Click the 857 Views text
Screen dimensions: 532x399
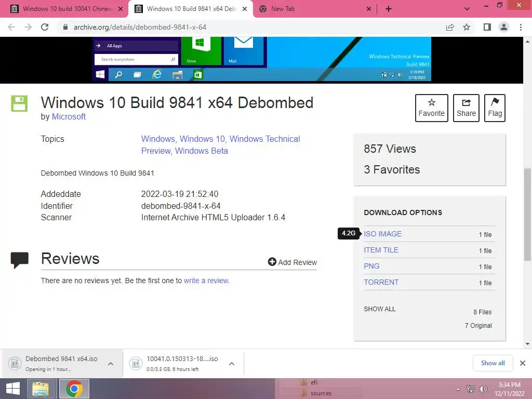click(390, 149)
